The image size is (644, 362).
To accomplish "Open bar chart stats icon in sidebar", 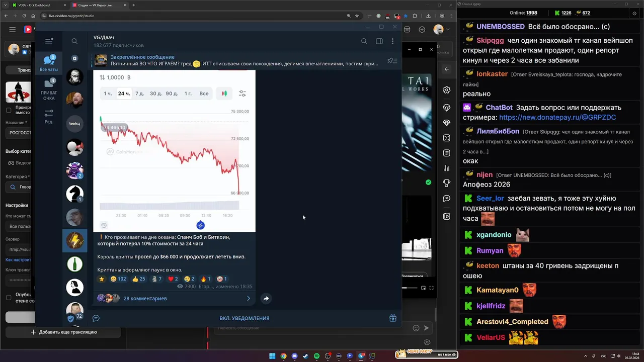I will [x=446, y=168].
